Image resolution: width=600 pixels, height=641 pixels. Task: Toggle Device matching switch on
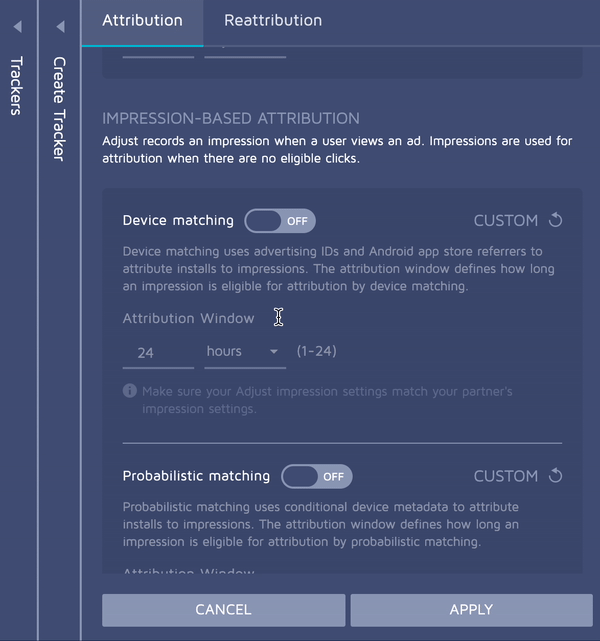point(280,220)
